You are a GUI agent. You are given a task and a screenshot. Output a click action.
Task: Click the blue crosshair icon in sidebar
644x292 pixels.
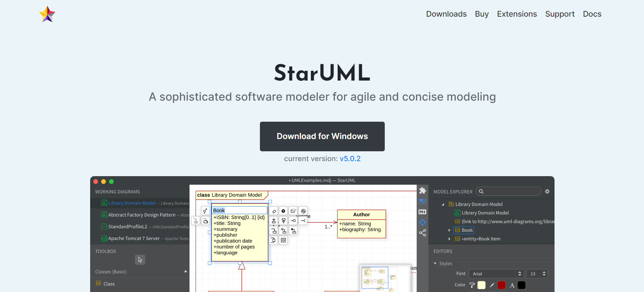(423, 222)
